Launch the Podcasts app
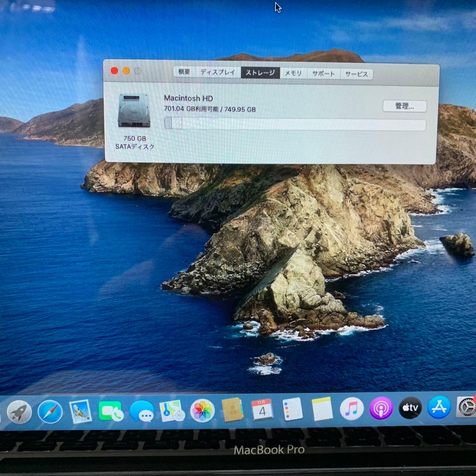This screenshot has width=476, height=476. tap(380, 410)
